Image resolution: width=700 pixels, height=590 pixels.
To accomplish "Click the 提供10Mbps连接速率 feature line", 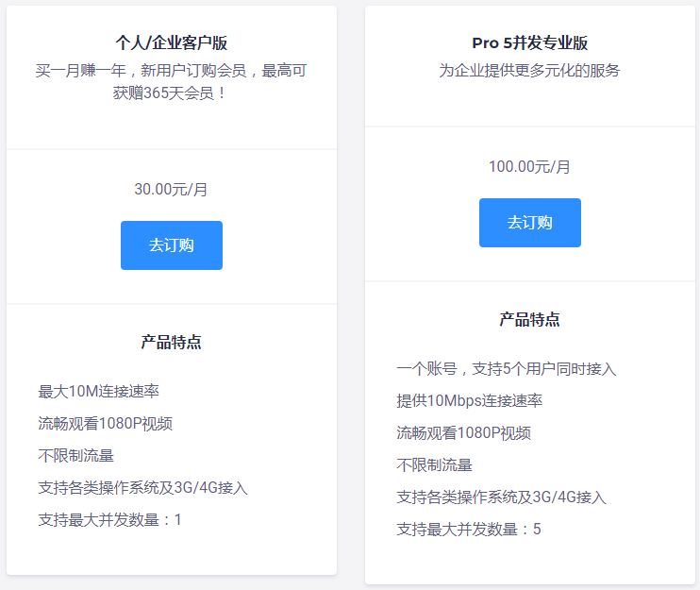I will click(x=469, y=400).
